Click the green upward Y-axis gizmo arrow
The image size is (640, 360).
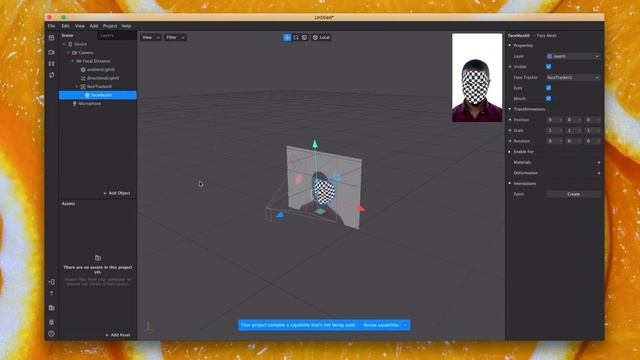[315, 144]
